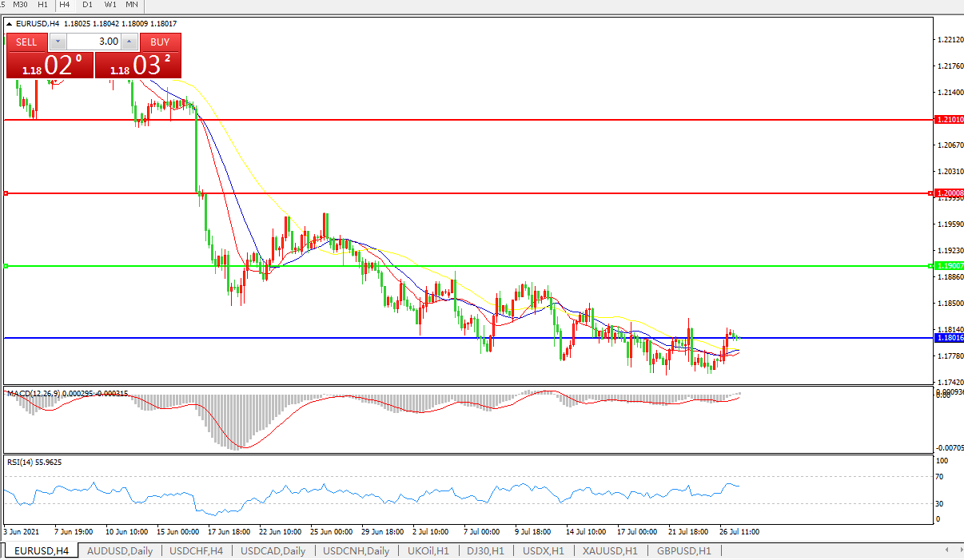
Task: Click the blue 1.18016 price level label
Action: click(x=949, y=339)
